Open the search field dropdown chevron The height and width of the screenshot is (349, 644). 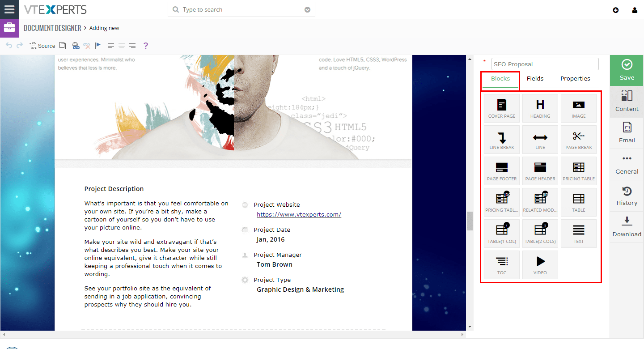[x=308, y=9]
